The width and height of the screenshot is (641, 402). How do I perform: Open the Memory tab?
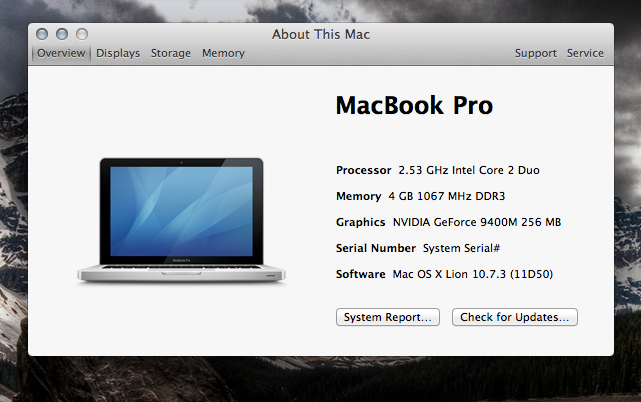click(x=223, y=53)
